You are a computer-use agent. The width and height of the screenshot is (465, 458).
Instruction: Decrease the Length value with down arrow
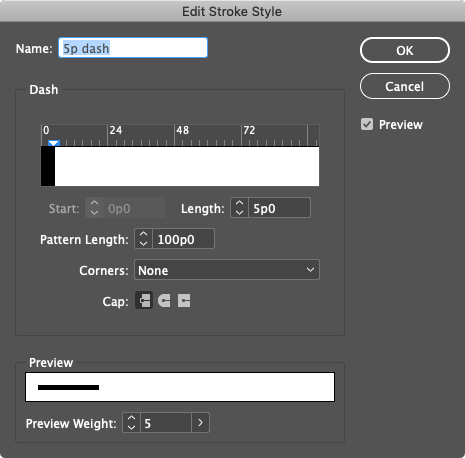pyautogui.click(x=239, y=212)
